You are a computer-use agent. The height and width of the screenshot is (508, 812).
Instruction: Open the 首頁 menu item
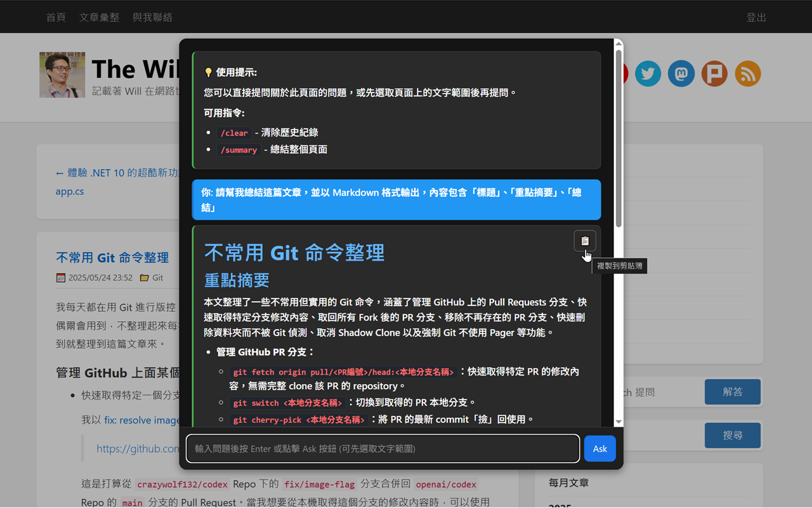55,17
